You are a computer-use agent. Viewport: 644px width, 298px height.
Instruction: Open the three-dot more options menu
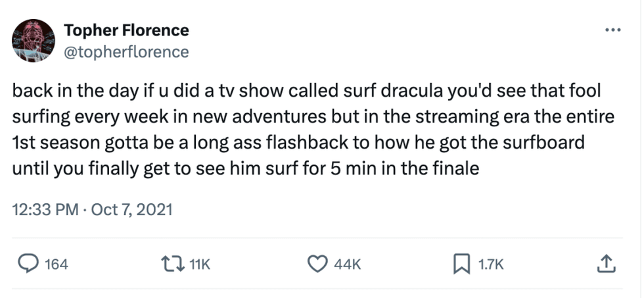612,30
